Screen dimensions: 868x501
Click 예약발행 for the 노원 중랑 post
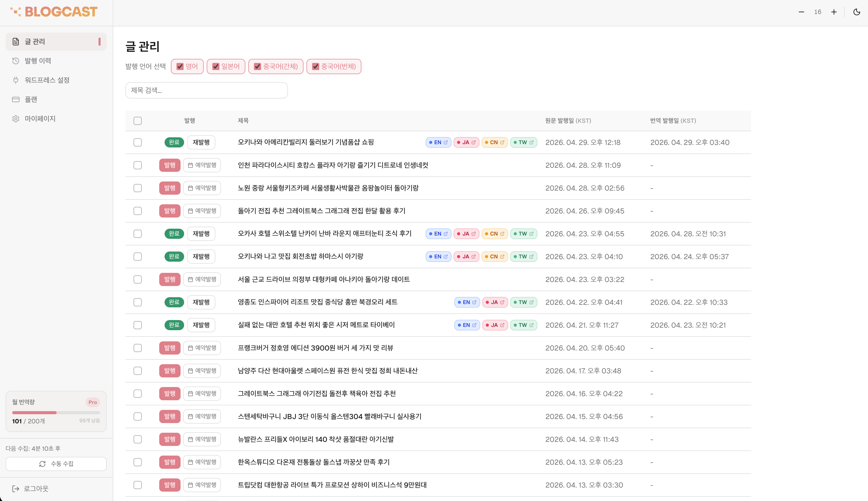point(202,188)
